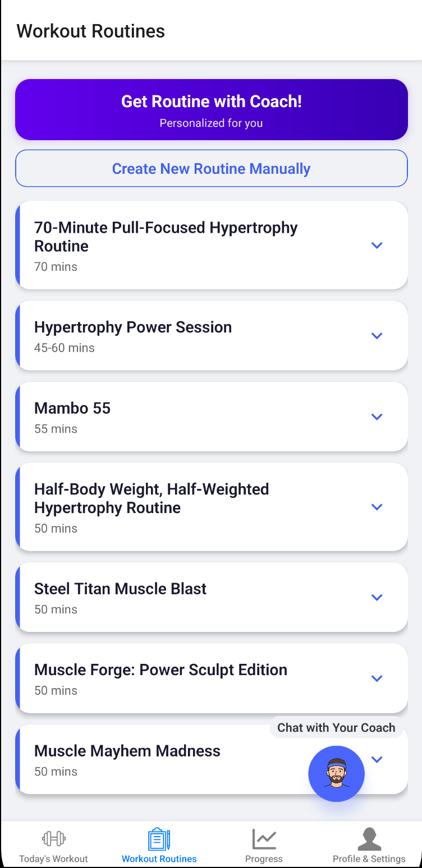Expand Muscle Forge: Power Sculpt Edition chevron

click(377, 678)
